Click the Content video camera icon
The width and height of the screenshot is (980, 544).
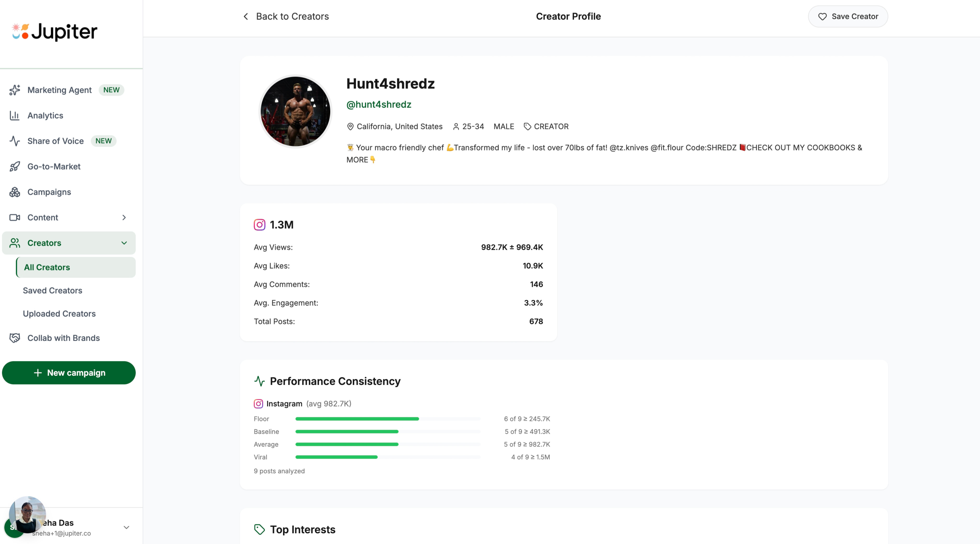pos(14,217)
